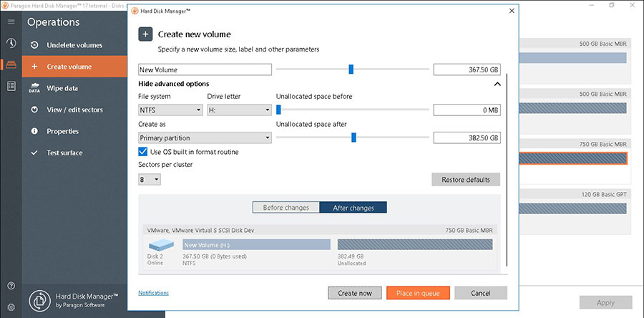Select Create volume operation
Screen dimensions: 644x318
point(74,67)
